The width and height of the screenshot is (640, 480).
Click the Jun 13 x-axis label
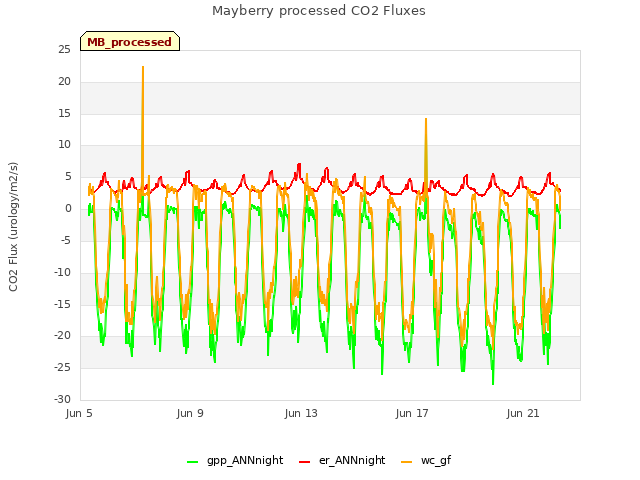click(x=301, y=413)
